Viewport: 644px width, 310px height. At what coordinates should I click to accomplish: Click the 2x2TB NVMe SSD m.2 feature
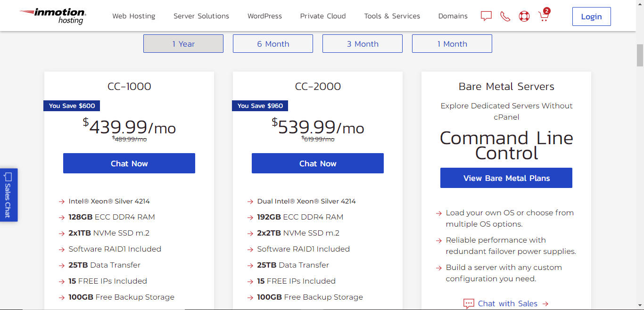point(298,233)
